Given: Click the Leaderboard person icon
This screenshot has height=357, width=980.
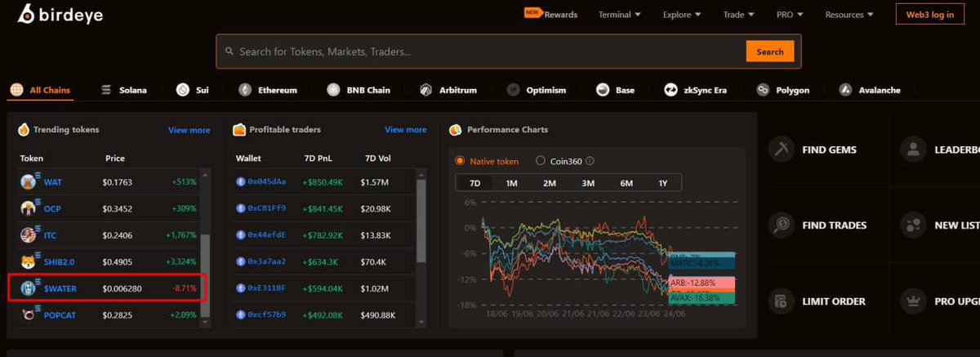Looking at the screenshot, I should pyautogui.click(x=912, y=149).
